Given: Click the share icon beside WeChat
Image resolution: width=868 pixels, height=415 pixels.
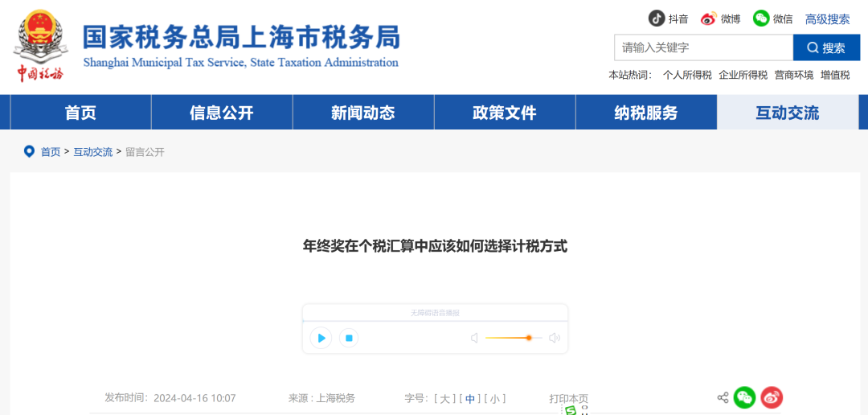Looking at the screenshot, I should coord(723,397).
